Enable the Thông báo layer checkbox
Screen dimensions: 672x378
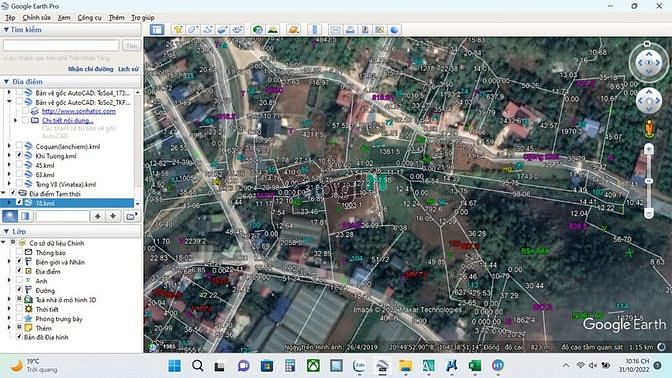[19, 252]
